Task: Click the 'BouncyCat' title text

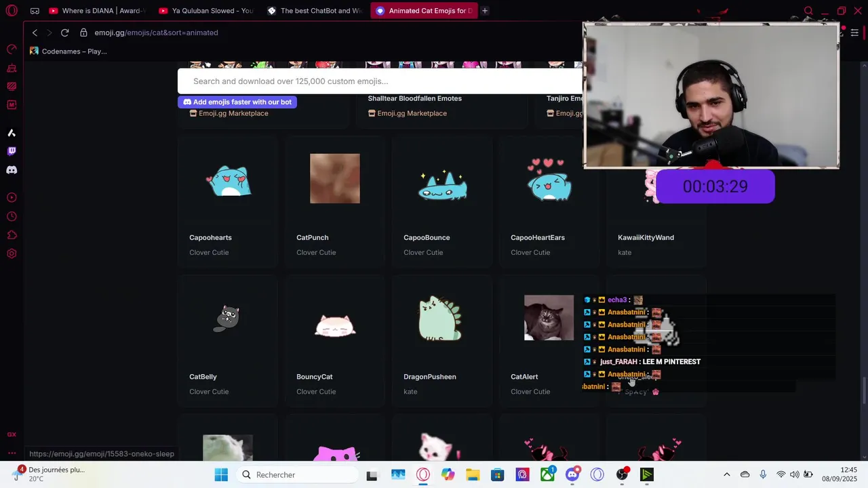Action: 315,377
